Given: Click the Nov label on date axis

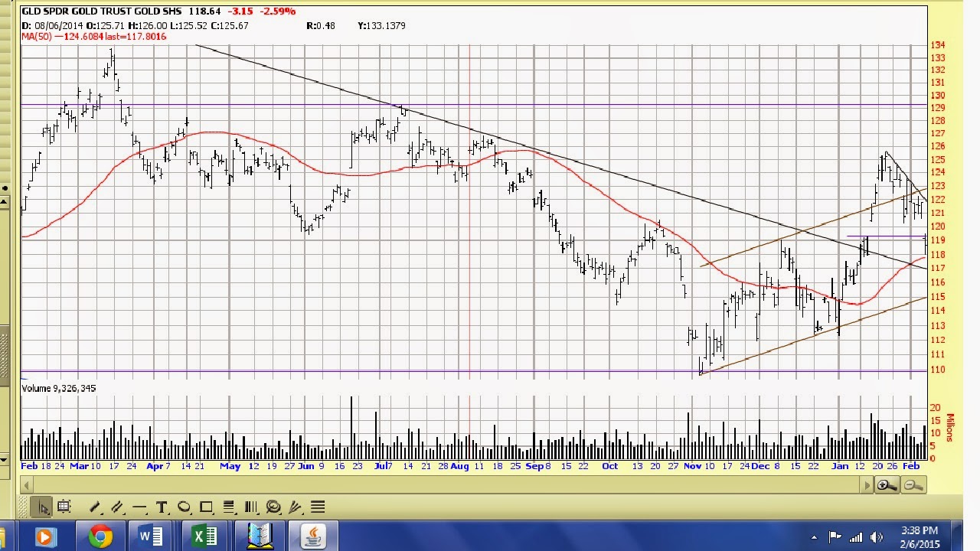Looking at the screenshot, I should (692, 466).
